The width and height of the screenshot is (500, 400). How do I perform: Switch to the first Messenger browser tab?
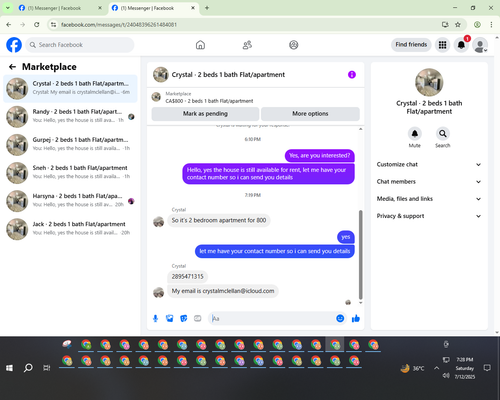(x=60, y=8)
